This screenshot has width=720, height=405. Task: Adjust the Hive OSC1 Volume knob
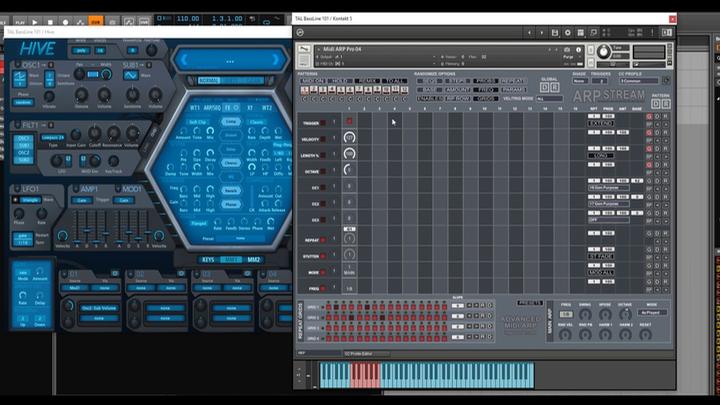(x=104, y=95)
